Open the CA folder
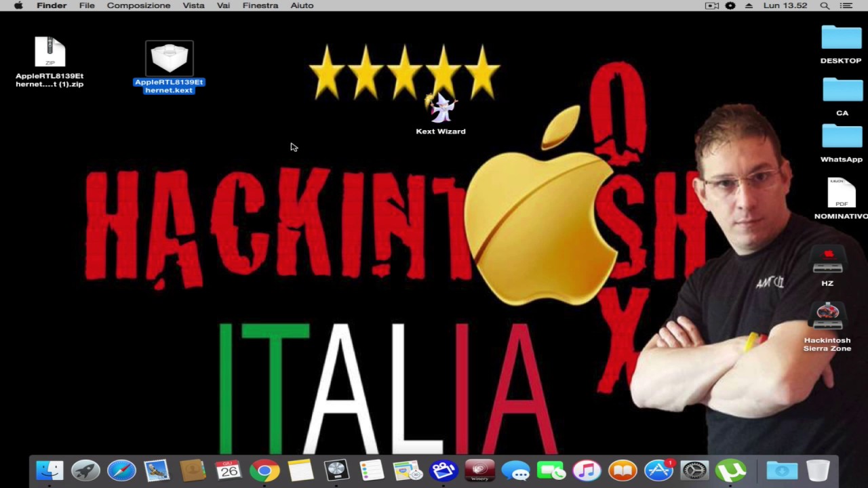The height and width of the screenshot is (488, 868). pos(842,90)
